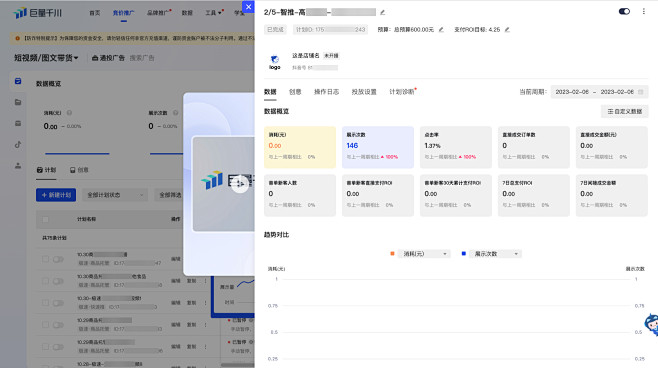The height and width of the screenshot is (368, 658).
Task: Click info icon beside 消耗(元) in overview
Action: tap(69, 113)
